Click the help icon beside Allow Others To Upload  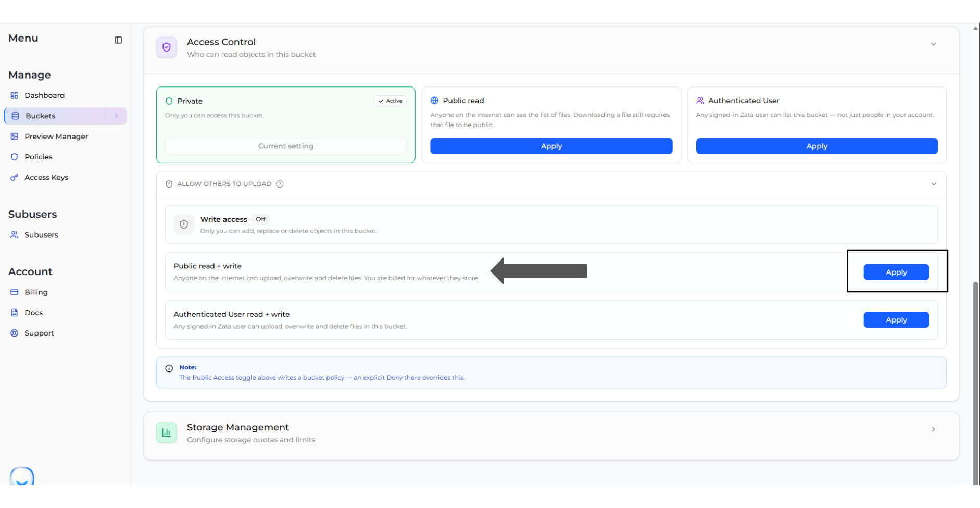tap(280, 184)
